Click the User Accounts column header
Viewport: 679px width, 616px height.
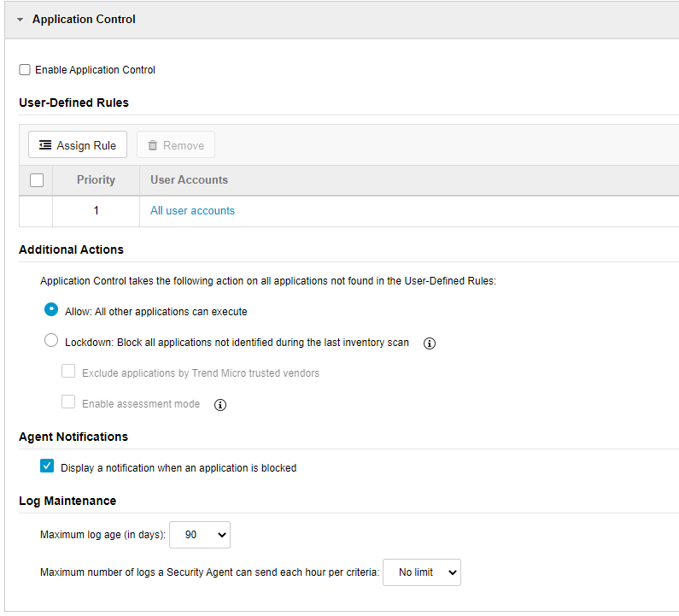[x=190, y=179]
